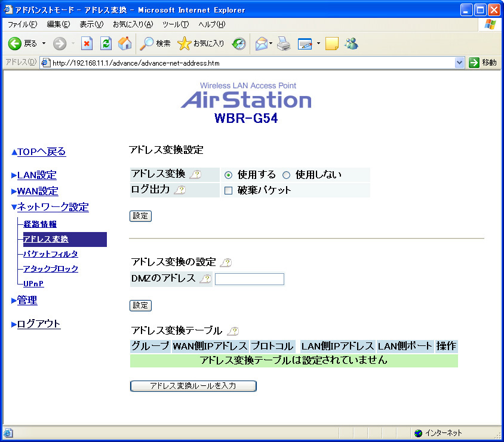Click help icon next to アドレス変換 label
The width and height of the screenshot is (504, 442).
(x=195, y=175)
